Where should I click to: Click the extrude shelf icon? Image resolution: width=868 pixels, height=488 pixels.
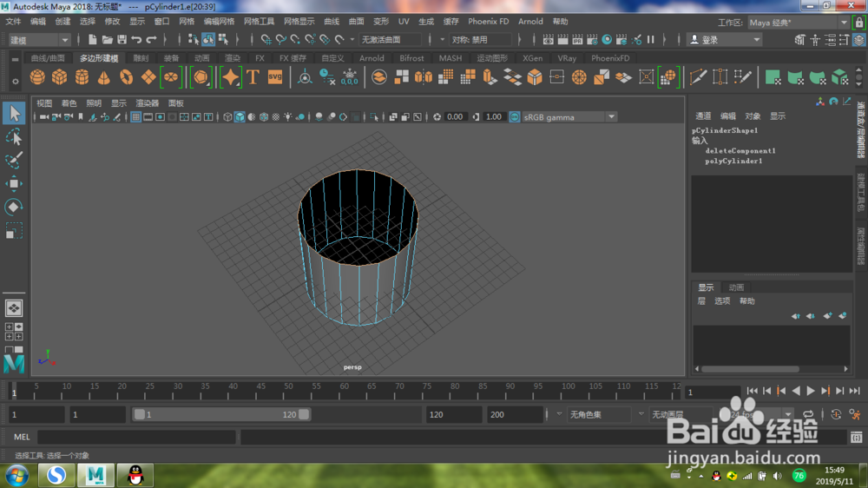(490, 77)
